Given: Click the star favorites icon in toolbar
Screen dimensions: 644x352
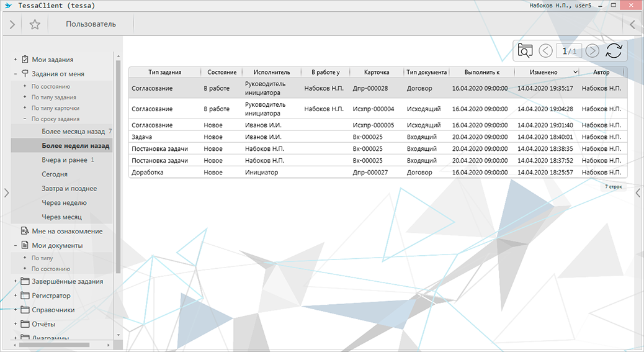Looking at the screenshot, I should pos(35,25).
